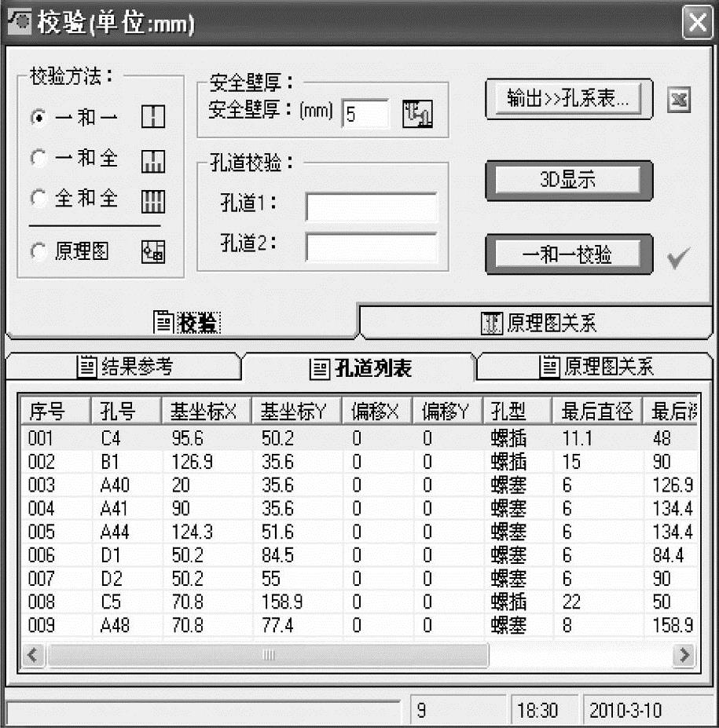The height and width of the screenshot is (728, 719).
Task: Click the 原理图 schematic icon
Action: (152, 251)
